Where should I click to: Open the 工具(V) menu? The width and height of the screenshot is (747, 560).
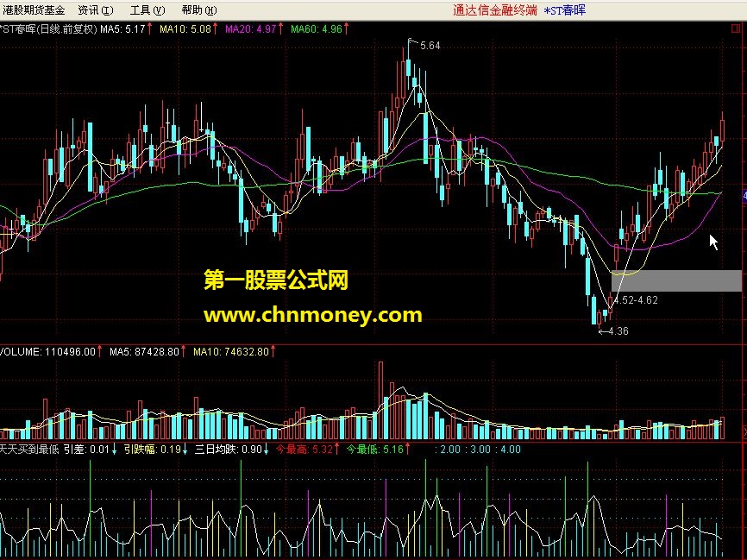148,10
